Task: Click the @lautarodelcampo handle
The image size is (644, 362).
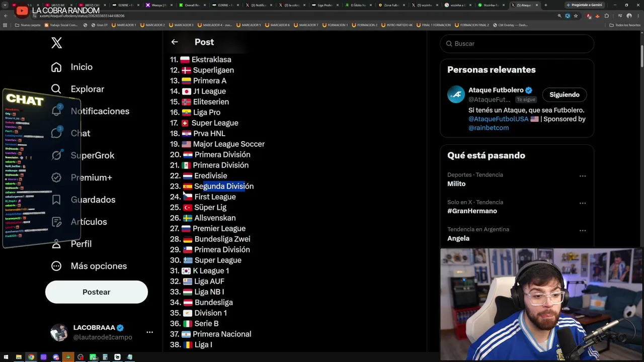Action: click(x=103, y=337)
